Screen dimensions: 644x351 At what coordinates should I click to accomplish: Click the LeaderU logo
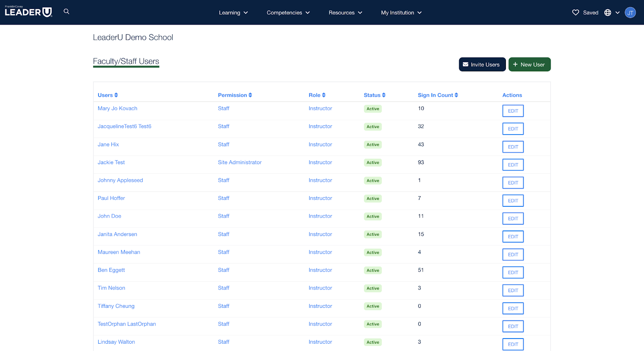tap(29, 12)
